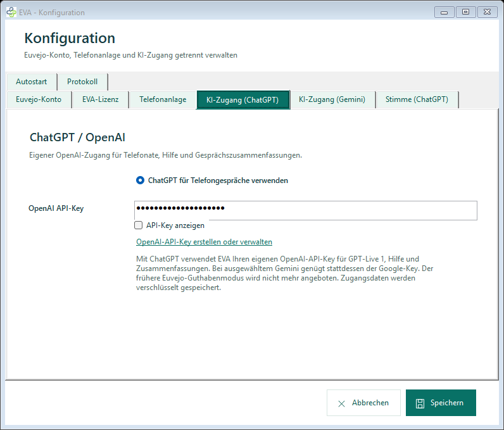Enable the API-Key anzeigen checkbox
Screen dimensions: 504x430
pos(138,225)
